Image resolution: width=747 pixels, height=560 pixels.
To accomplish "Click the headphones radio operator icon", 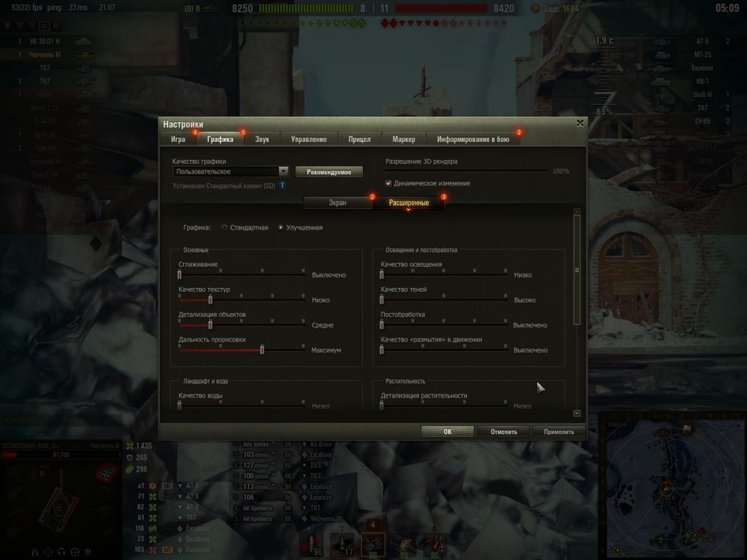I will [x=62, y=551].
